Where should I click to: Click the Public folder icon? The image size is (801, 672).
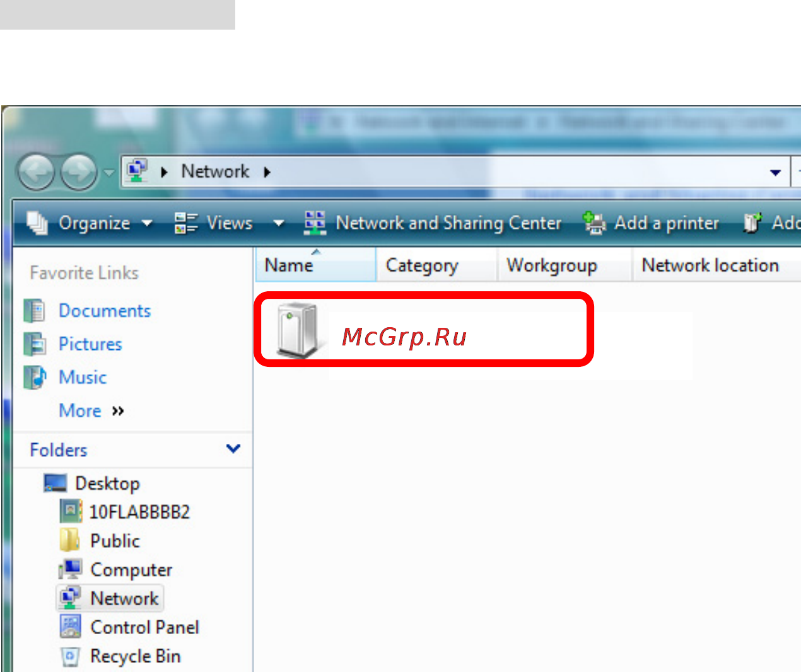[x=69, y=540]
